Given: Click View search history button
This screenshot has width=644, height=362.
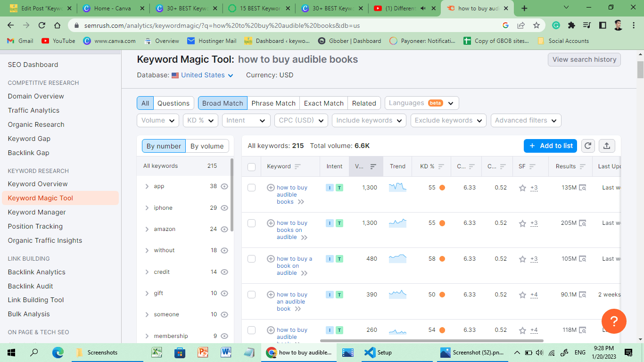Looking at the screenshot, I should pyautogui.click(x=584, y=59).
